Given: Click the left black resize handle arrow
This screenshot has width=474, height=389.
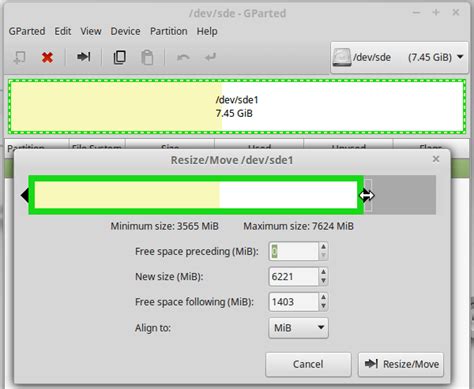Looking at the screenshot, I should pos(25,195).
